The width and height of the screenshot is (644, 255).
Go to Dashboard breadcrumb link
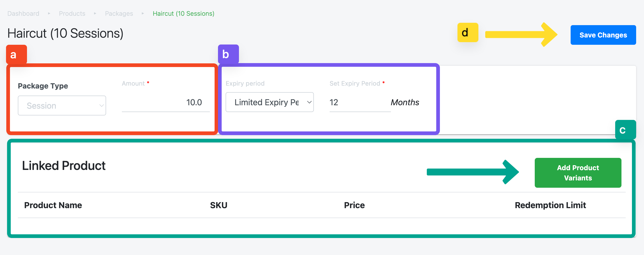pos(23,13)
